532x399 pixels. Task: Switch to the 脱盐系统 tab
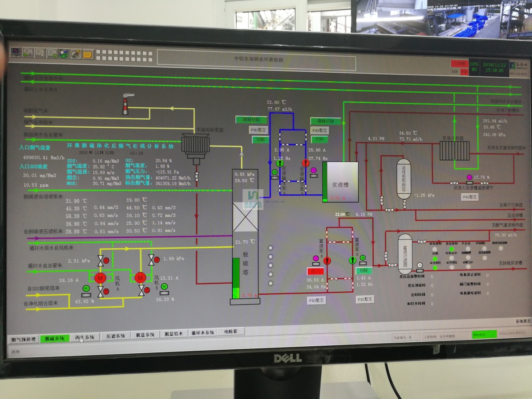click(145, 335)
